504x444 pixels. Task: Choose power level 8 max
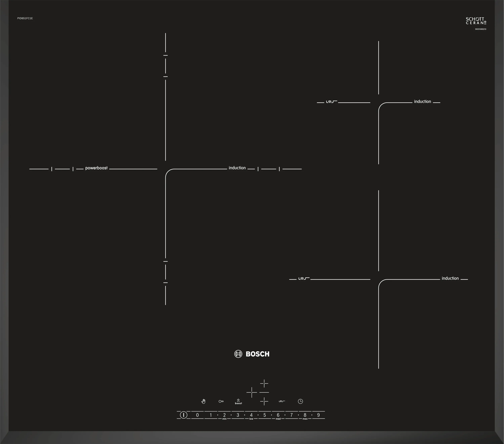tap(305, 415)
